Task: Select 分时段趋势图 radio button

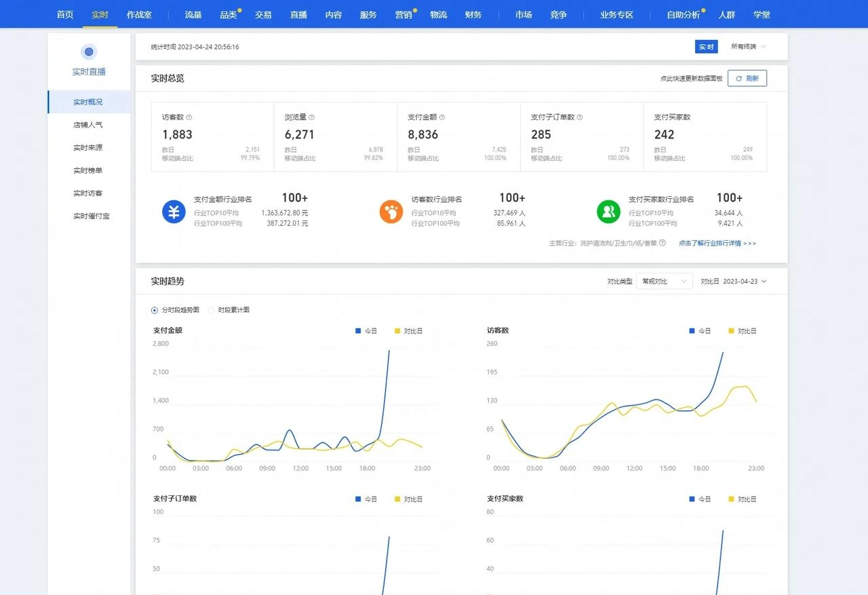Action: coord(155,310)
